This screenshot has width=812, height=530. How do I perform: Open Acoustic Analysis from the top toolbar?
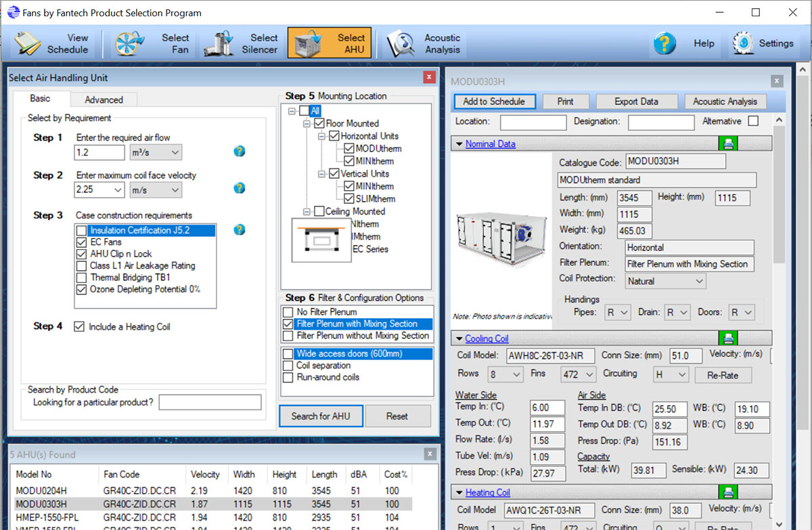[x=423, y=43]
